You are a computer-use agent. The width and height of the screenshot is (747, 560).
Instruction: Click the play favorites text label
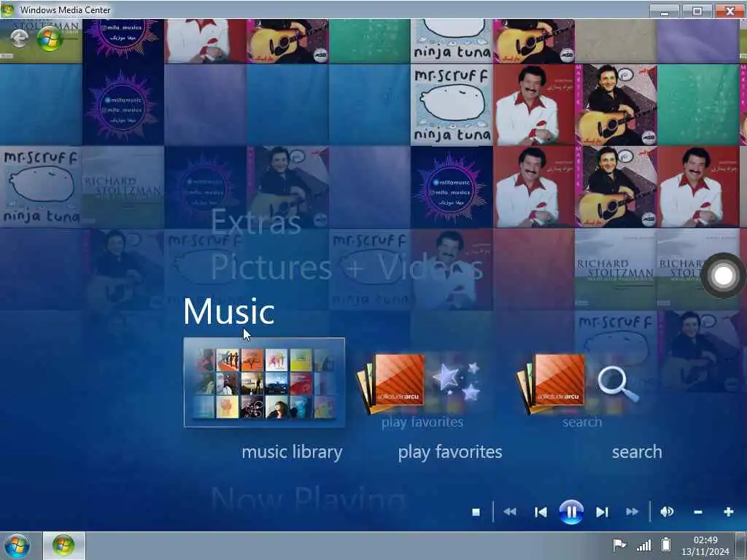[x=449, y=452]
